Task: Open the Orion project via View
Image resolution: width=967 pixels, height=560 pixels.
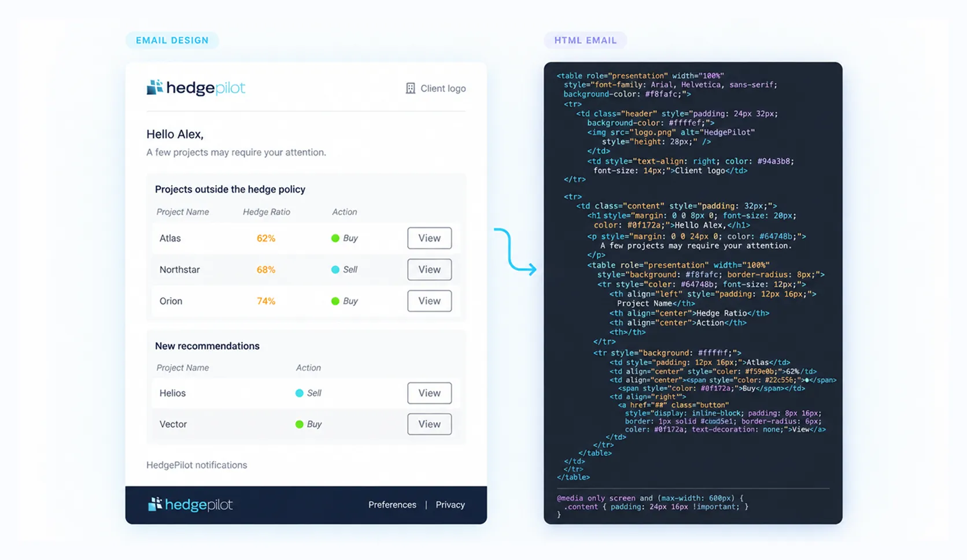Action: pos(429,301)
